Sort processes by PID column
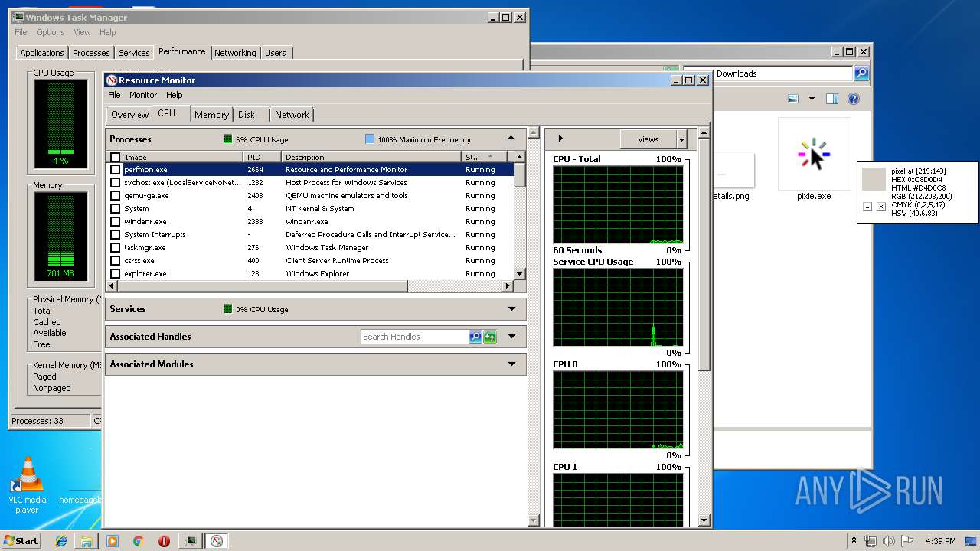 [x=263, y=157]
